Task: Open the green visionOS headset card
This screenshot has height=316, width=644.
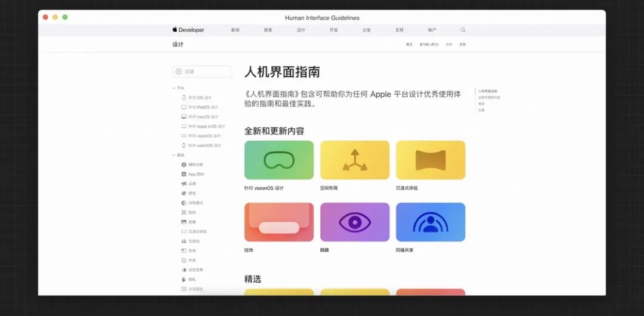Action: click(x=279, y=160)
